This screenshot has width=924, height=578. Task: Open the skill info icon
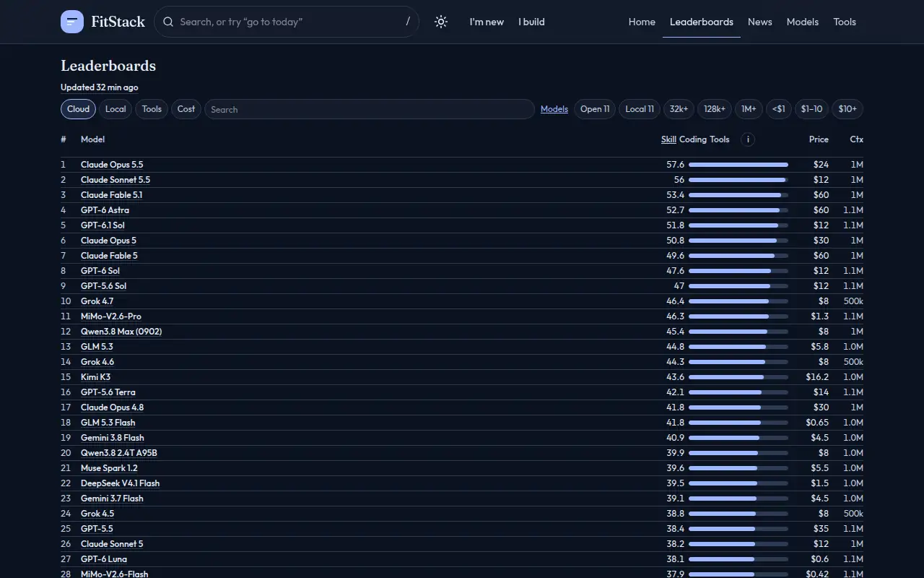(x=748, y=139)
